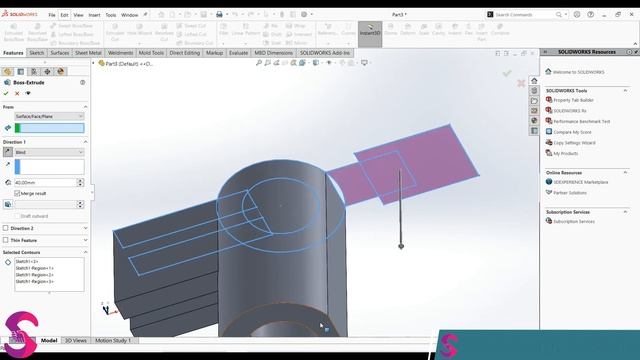Image resolution: width=640 pixels, height=360 pixels.
Task: Click the graphics-area red cancel X
Action: point(521,83)
